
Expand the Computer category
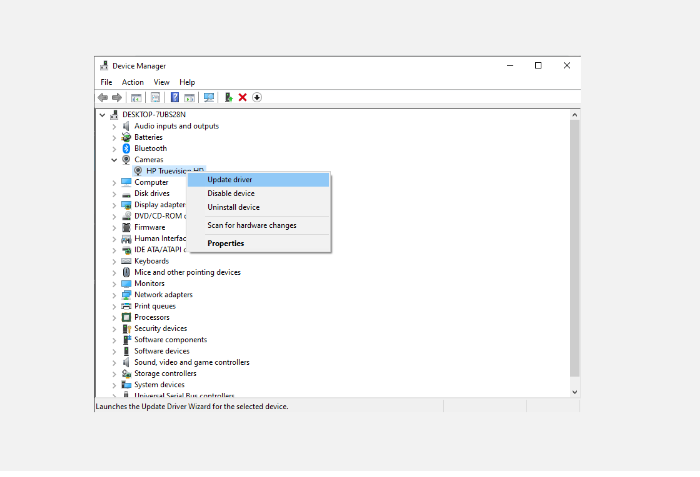point(114,183)
